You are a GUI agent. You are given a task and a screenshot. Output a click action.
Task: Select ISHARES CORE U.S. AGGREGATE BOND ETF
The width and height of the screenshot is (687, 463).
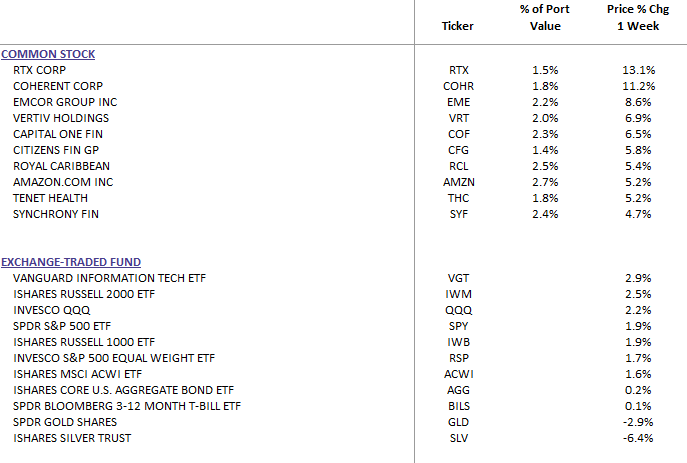tap(123, 390)
